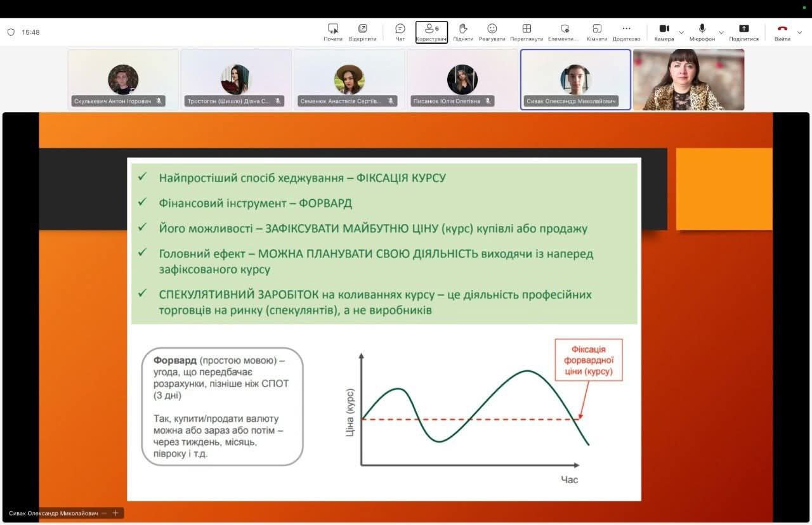Screen dimensions: 812x525
Task: Toggle the Мікрофон mute state
Action: [702, 32]
